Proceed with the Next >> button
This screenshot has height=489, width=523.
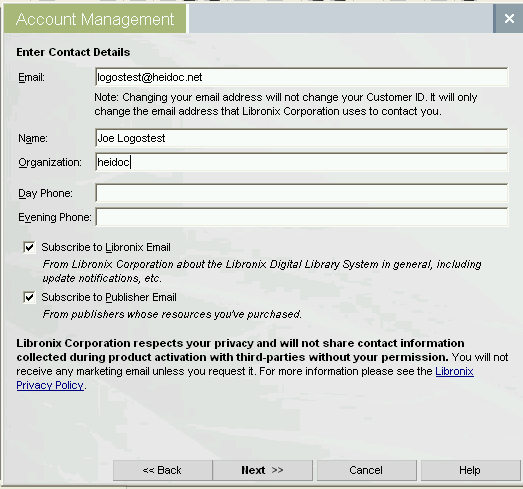point(263,470)
